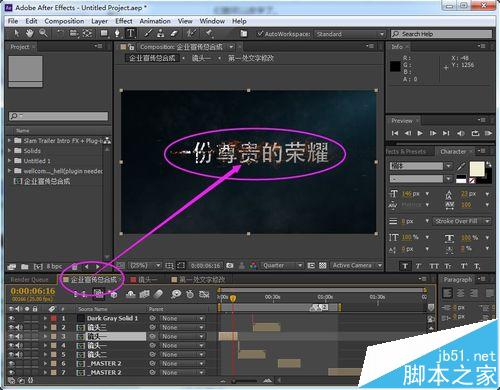
Task: Mute audio of layer 5
Action: point(19,354)
